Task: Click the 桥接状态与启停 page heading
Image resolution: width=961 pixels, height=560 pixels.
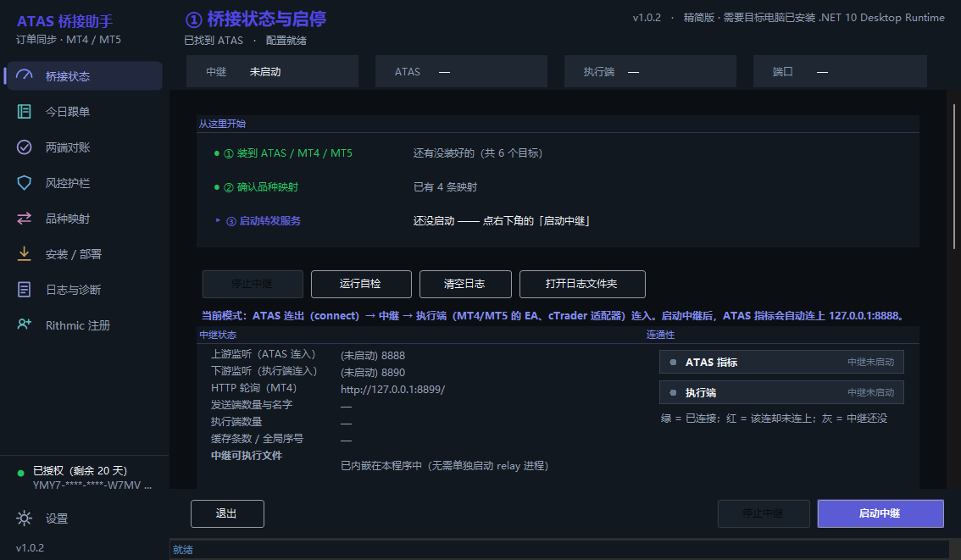Action: (256, 19)
